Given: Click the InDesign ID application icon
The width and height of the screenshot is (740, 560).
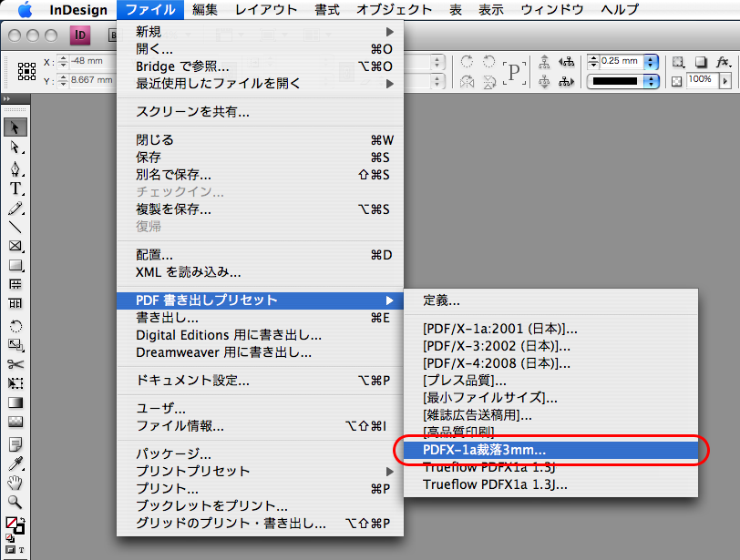Looking at the screenshot, I should pos(80,36).
